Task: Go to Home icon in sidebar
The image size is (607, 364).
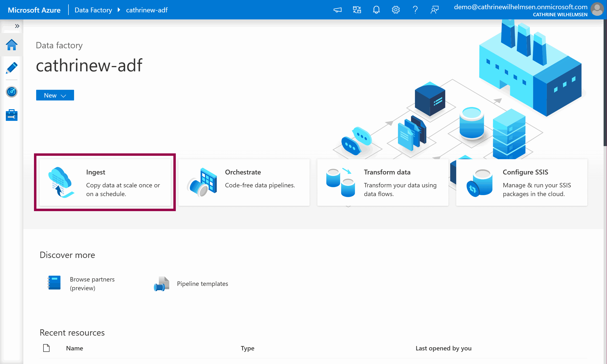Action: (11, 45)
